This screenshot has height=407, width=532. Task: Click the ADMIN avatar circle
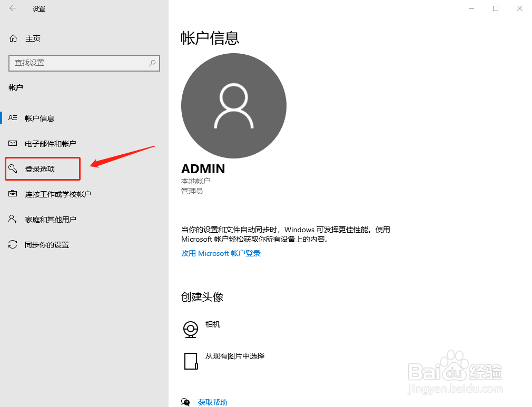coord(233,105)
